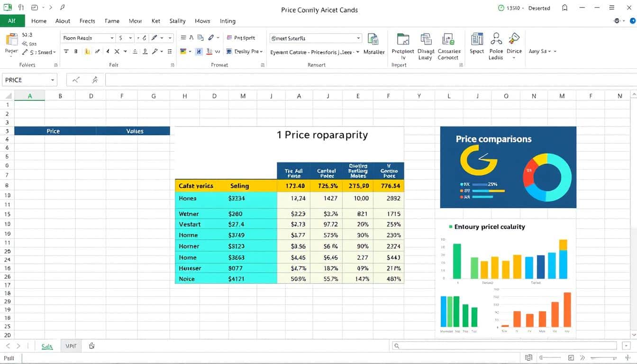
Task: Click the yellow striped fill icon in Fromet group
Action: 183,52
